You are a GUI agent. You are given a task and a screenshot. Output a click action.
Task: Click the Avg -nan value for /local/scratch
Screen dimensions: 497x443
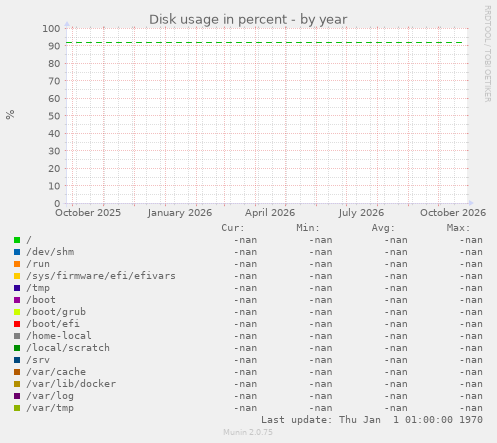pyautogui.click(x=396, y=348)
